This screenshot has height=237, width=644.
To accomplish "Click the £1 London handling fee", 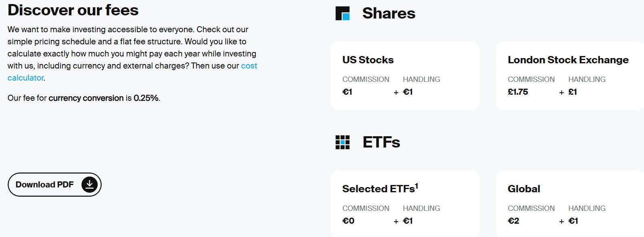I will pyautogui.click(x=573, y=92).
